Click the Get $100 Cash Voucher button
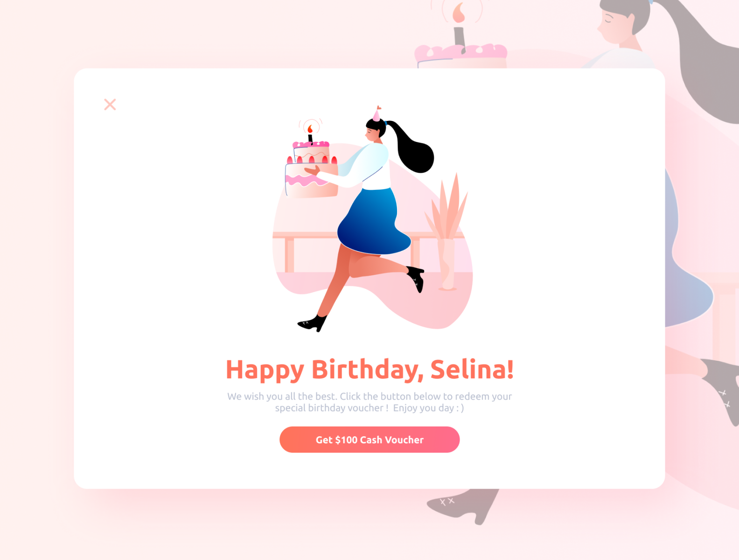The width and height of the screenshot is (739, 560). coord(369,440)
